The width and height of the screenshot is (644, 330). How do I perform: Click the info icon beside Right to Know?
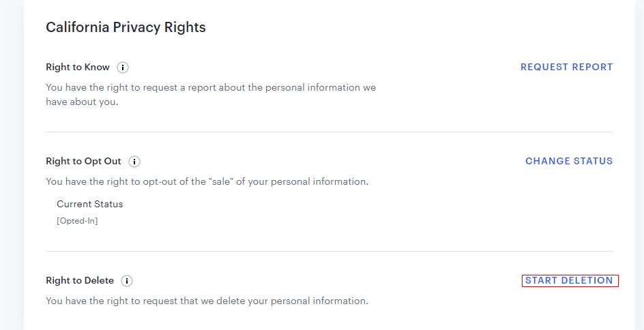[123, 67]
